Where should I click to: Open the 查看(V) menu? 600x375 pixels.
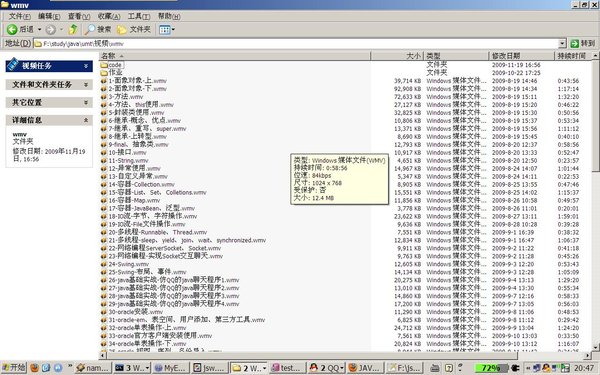[x=79, y=16]
